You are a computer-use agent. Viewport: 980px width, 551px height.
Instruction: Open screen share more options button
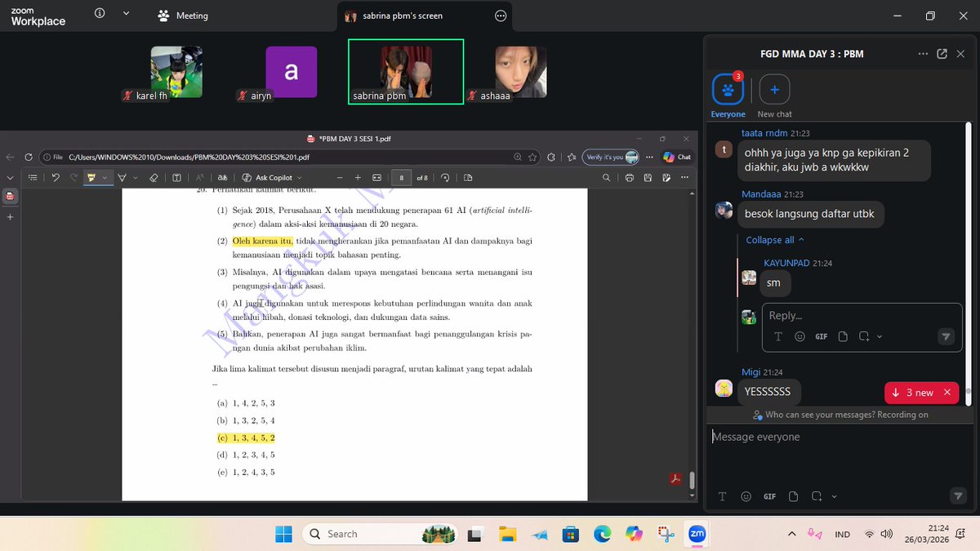pyautogui.click(x=501, y=16)
